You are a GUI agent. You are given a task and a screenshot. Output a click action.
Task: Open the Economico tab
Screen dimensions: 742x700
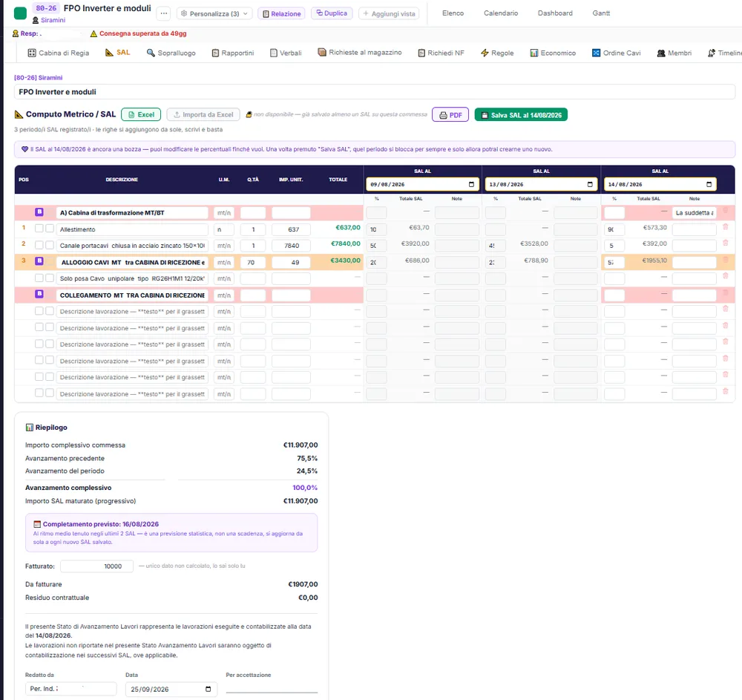click(553, 53)
